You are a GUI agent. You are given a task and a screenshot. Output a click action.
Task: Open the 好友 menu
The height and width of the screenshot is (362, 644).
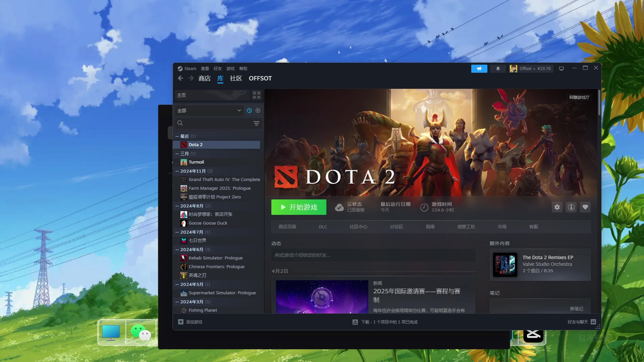pyautogui.click(x=218, y=68)
